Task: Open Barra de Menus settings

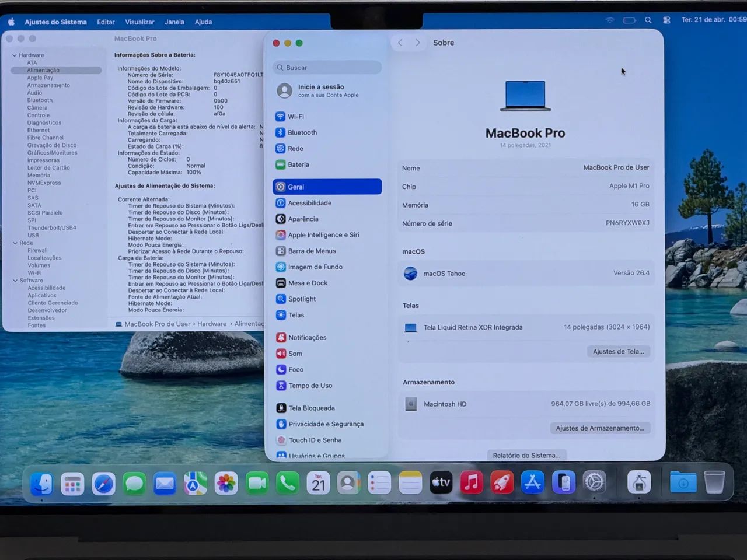Action: click(327, 251)
